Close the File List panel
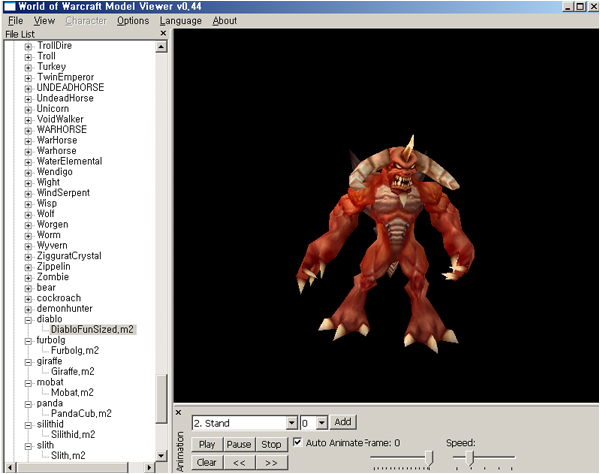600x474 pixels. click(x=163, y=34)
